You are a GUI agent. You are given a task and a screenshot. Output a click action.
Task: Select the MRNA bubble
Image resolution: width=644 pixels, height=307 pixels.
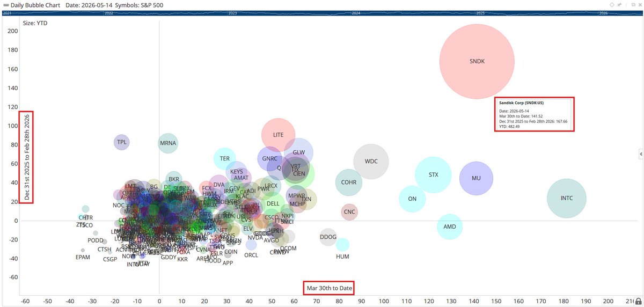click(168, 143)
